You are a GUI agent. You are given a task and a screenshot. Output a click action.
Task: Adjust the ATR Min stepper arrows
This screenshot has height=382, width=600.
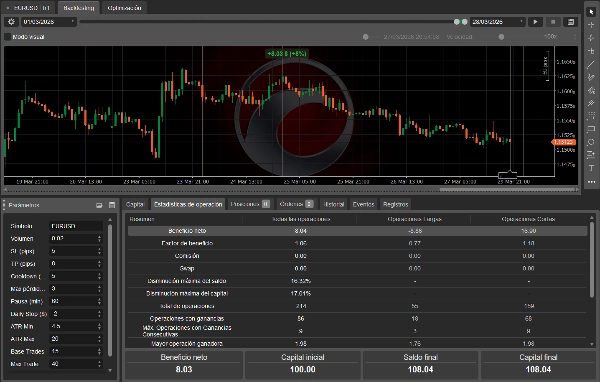click(99, 326)
